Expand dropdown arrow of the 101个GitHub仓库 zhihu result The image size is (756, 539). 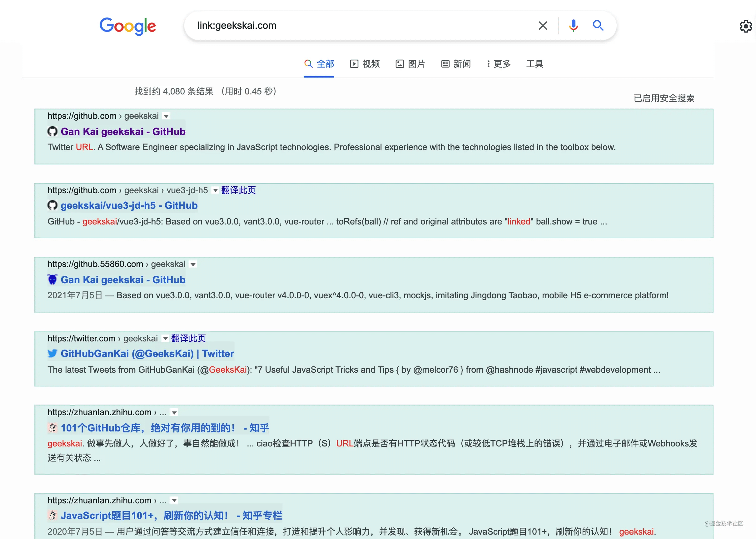pyautogui.click(x=174, y=413)
